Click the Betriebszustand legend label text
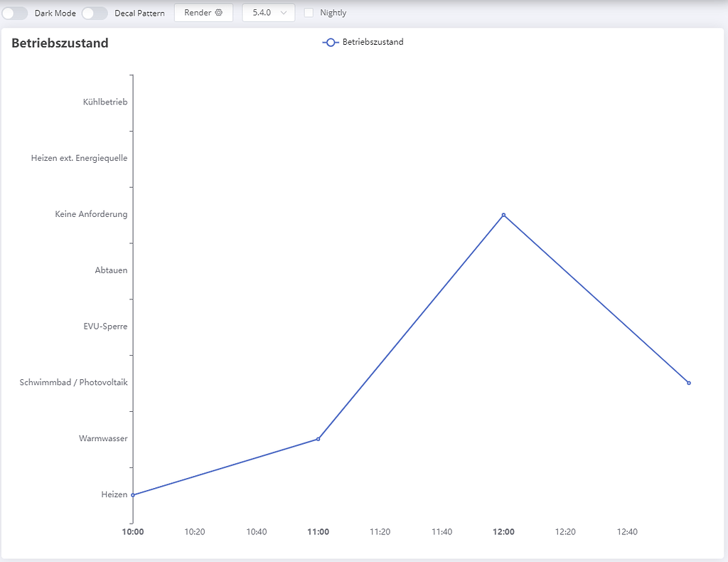This screenshot has height=562, width=728. (372, 42)
